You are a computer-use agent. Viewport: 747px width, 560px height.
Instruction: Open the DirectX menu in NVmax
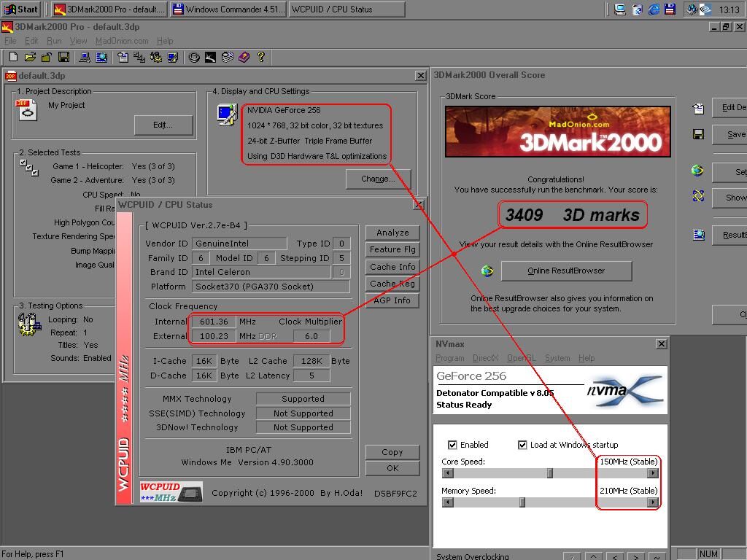point(485,358)
